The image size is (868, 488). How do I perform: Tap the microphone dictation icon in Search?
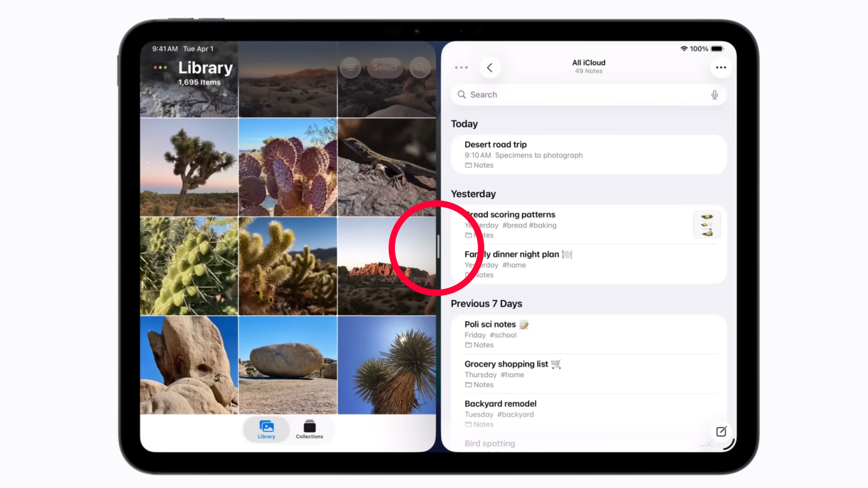click(714, 95)
